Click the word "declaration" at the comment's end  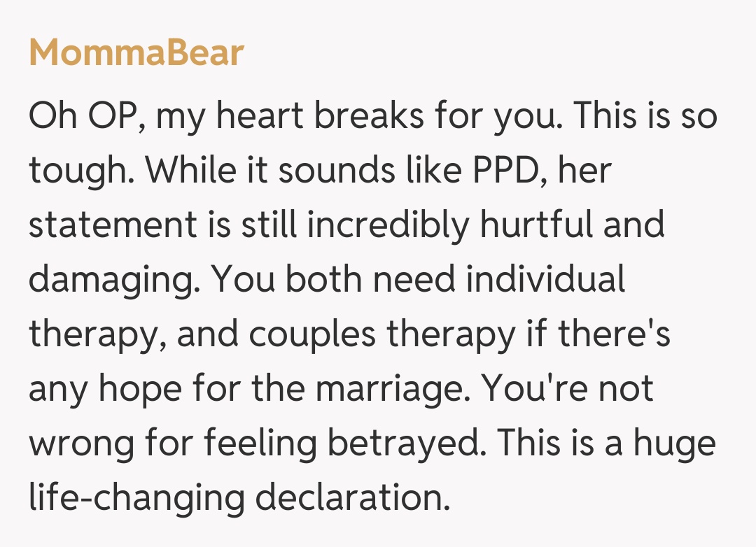click(x=351, y=498)
